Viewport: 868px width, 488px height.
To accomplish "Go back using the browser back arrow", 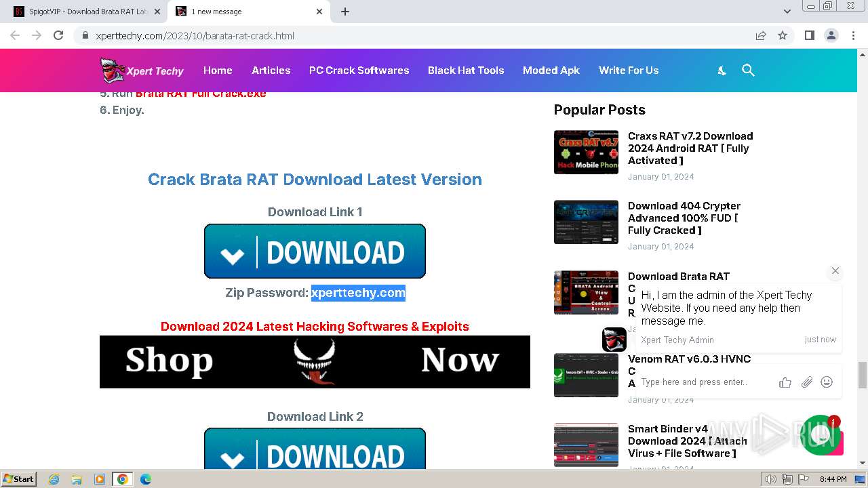I will pos(15,35).
